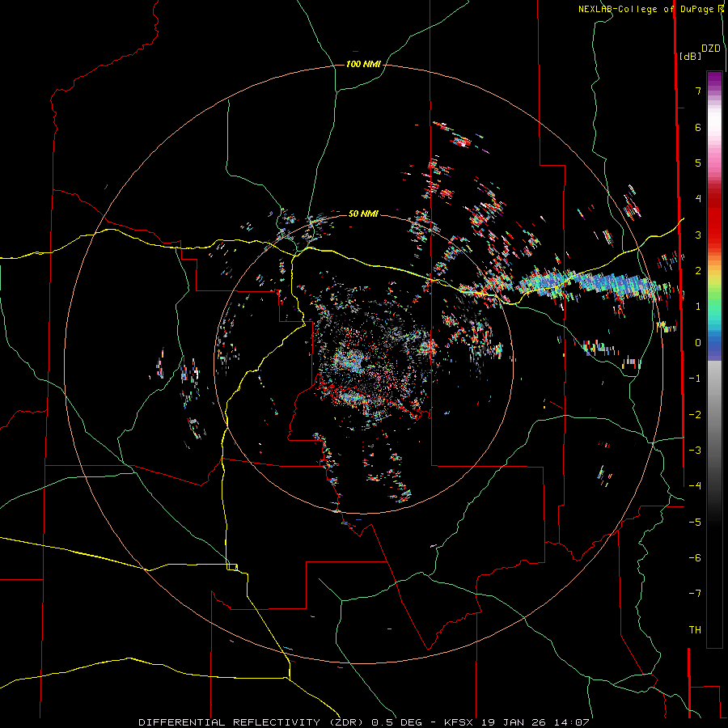Image resolution: width=728 pixels, height=728 pixels.
Task: Click the 2 dB value on the scale
Action: point(698,271)
